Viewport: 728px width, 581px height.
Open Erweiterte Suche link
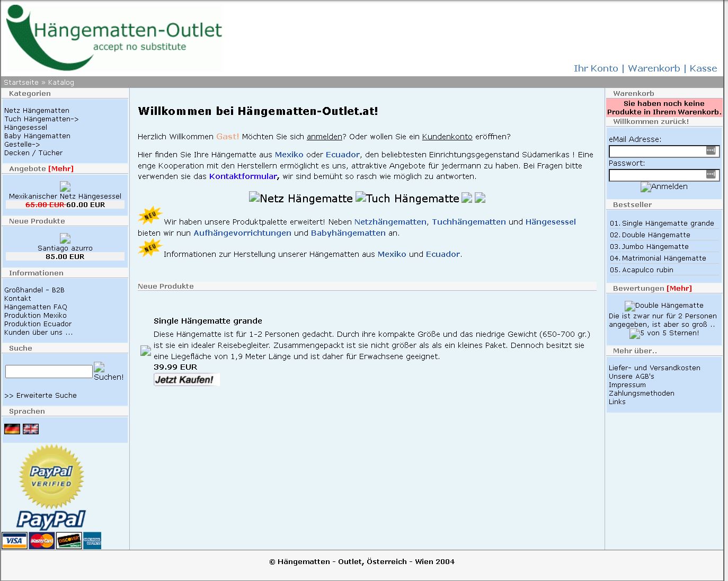[41, 396]
